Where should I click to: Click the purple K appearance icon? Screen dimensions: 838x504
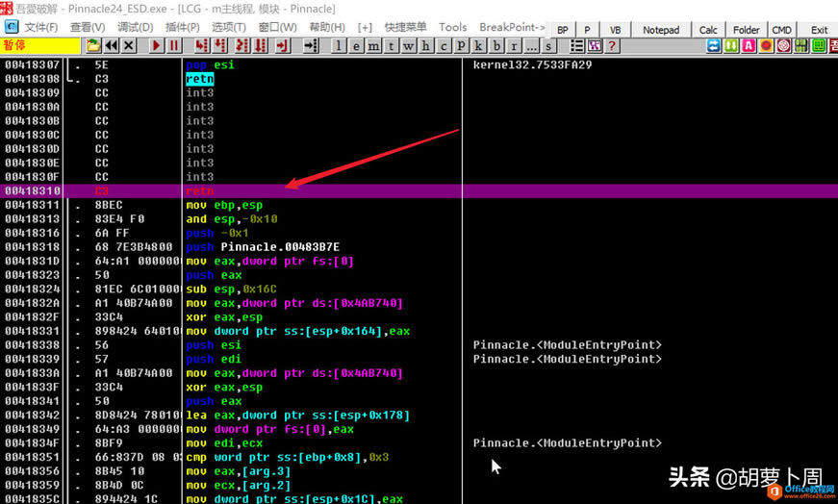(595, 46)
